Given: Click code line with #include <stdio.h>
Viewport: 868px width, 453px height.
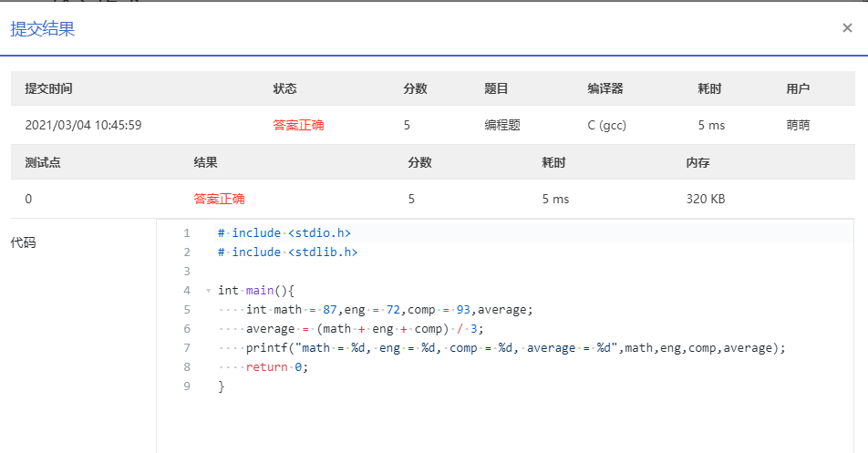Looking at the screenshot, I should tap(284, 232).
